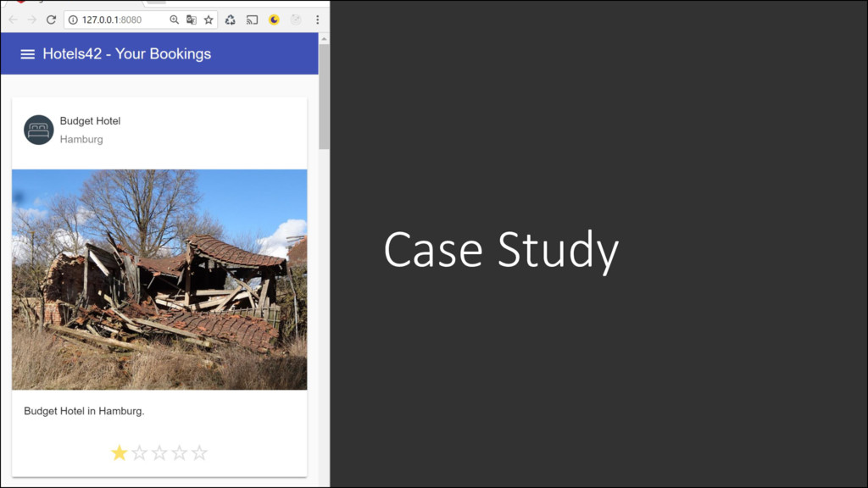Image resolution: width=868 pixels, height=488 pixels.
Task: Open the Chrome three-dot menu
Action: point(317,20)
